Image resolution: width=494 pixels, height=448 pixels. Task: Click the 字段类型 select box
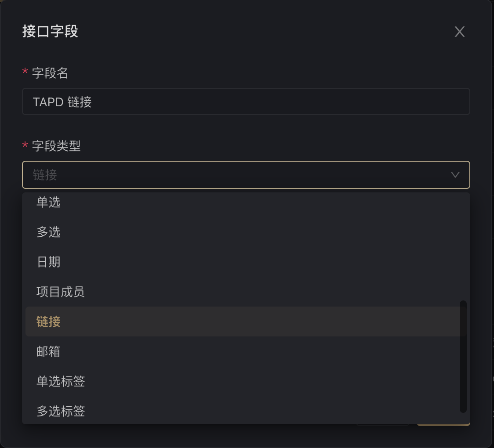pyautogui.click(x=237, y=175)
